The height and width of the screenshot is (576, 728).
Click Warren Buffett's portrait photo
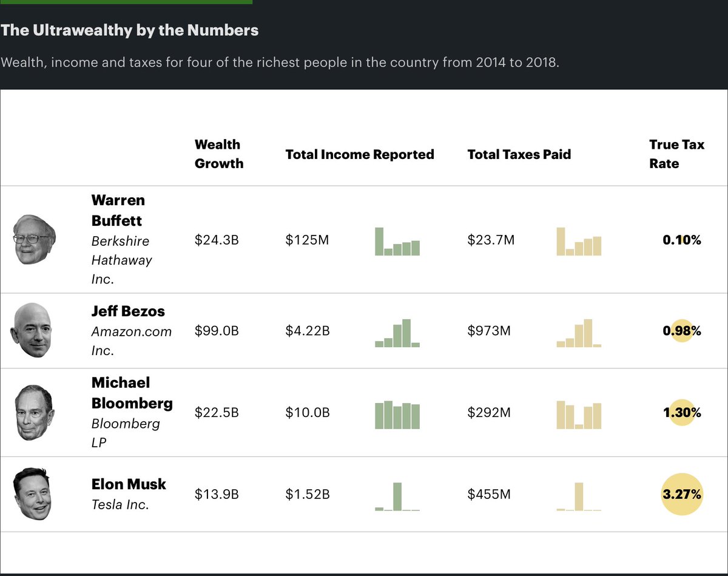(35, 239)
